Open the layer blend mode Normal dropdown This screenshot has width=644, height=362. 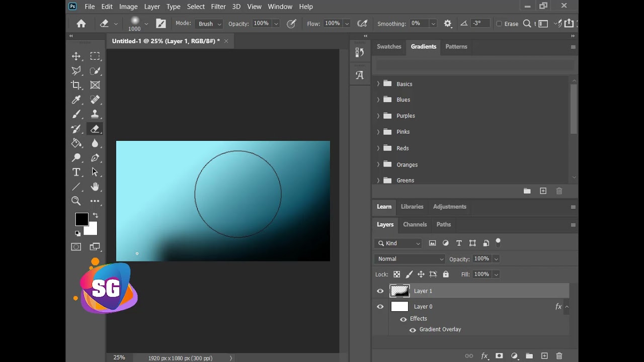coord(410,259)
